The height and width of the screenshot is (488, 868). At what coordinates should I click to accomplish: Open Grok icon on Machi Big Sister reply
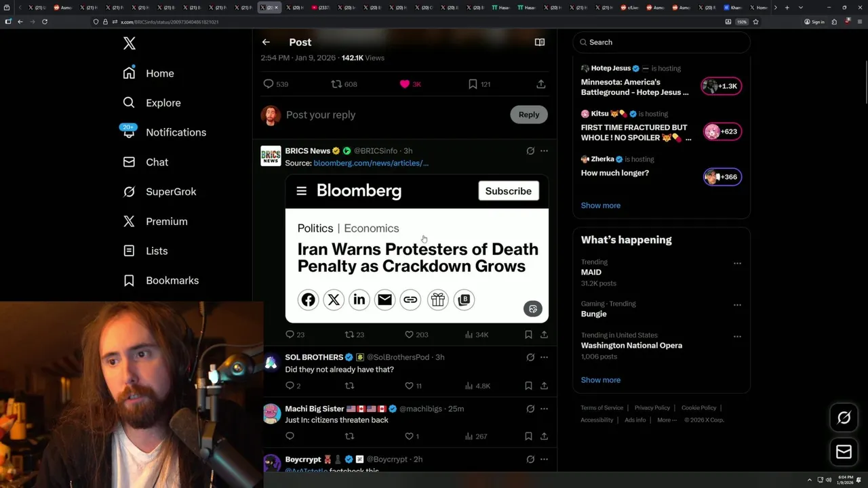pyautogui.click(x=530, y=409)
